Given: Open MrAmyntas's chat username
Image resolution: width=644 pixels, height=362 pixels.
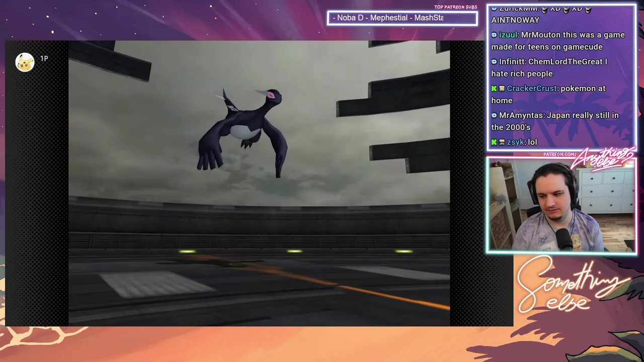Looking at the screenshot, I should click(521, 116).
